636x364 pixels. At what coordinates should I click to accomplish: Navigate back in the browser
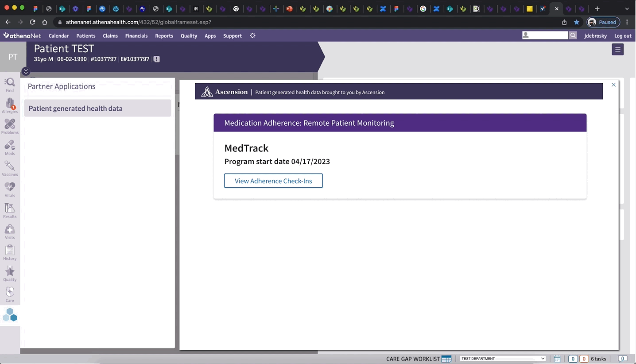(x=8, y=22)
